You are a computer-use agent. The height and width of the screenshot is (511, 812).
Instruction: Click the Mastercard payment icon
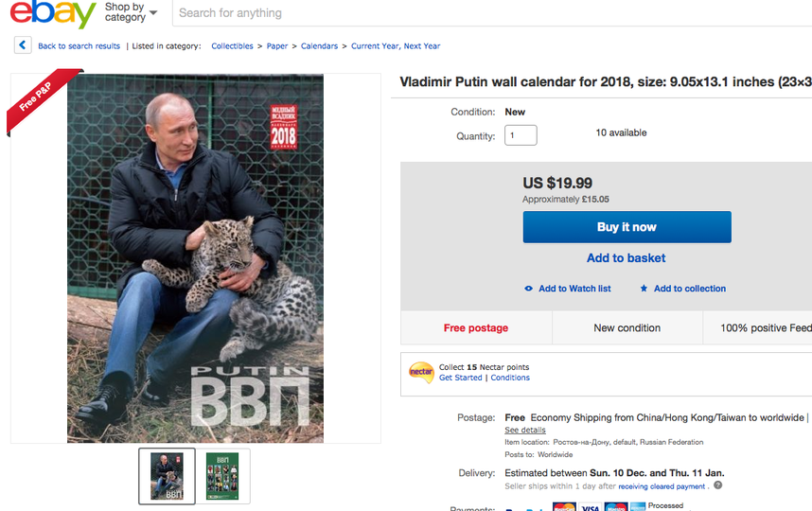tap(564, 508)
